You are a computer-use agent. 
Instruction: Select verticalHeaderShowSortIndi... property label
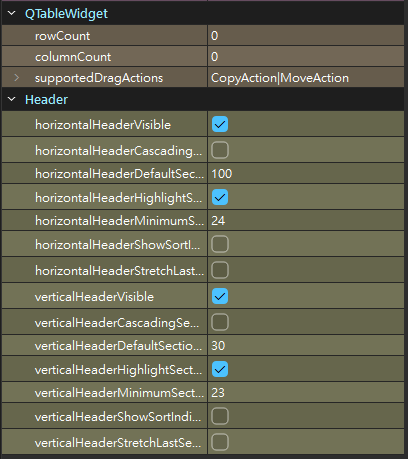118,417
